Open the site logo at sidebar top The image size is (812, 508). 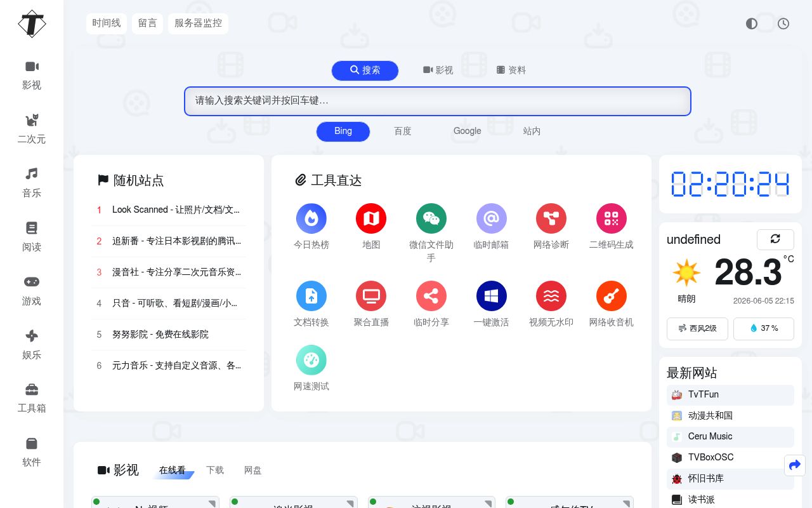pos(32,24)
